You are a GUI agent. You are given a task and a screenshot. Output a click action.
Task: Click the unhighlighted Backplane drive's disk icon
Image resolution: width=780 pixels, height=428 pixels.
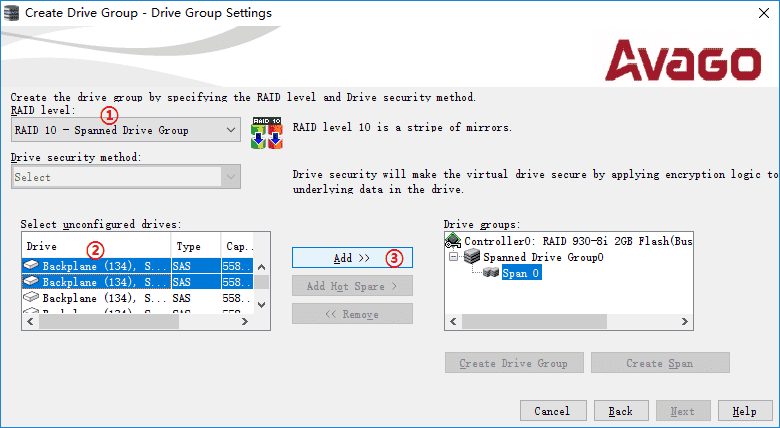tap(31, 297)
